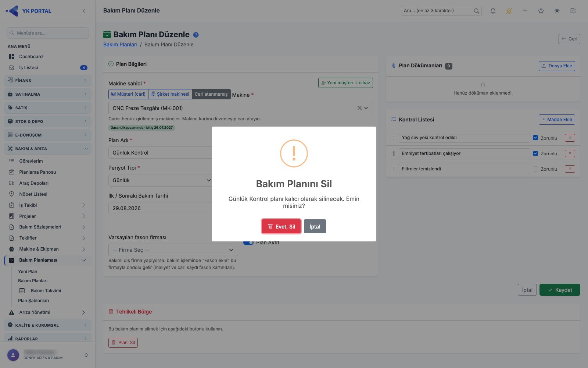588x368 pixels.
Task: Clear the selected machine with X icon
Action: (359, 108)
